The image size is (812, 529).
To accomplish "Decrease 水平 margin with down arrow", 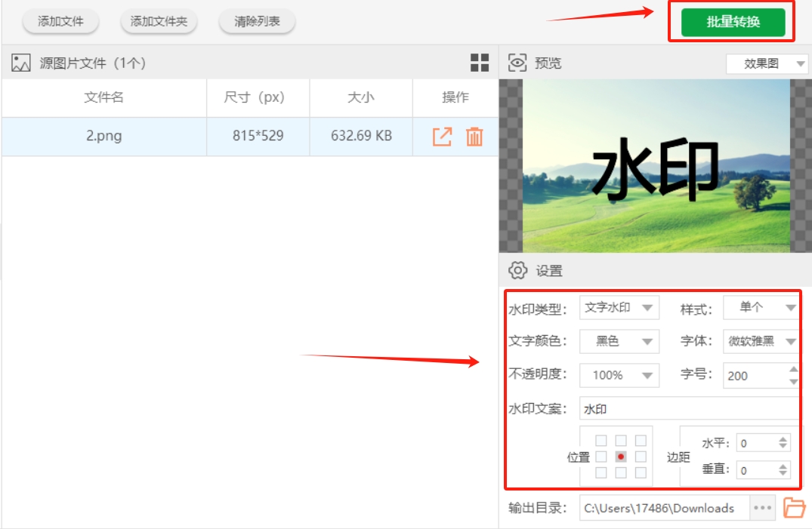I will coord(783,447).
